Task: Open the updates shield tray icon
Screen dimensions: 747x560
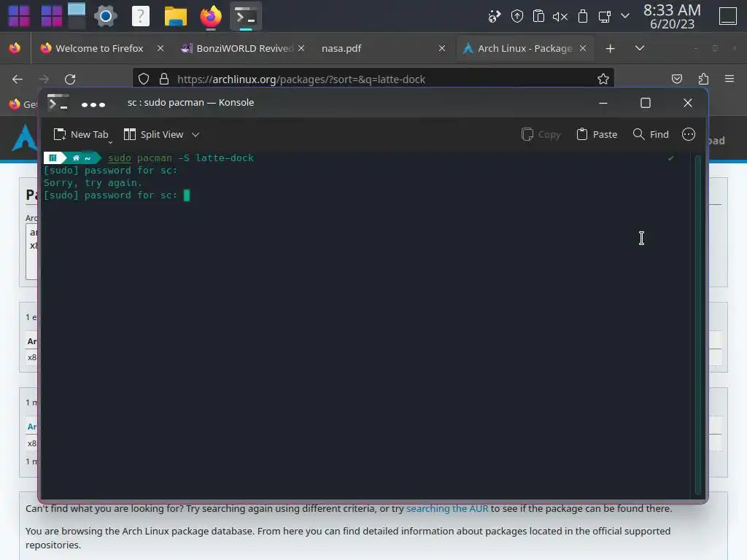Action: tap(517, 17)
